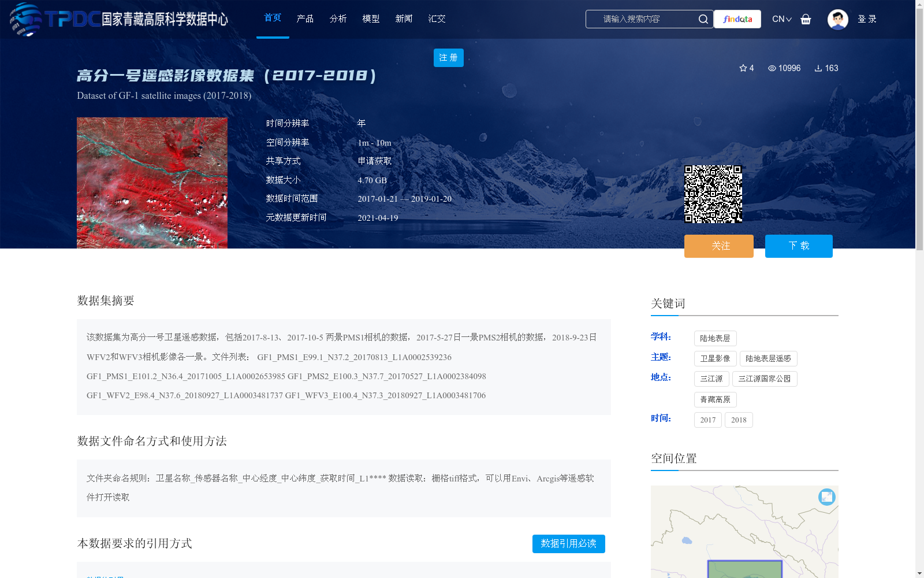
Task: Click the spatial location map
Action: pos(744,532)
